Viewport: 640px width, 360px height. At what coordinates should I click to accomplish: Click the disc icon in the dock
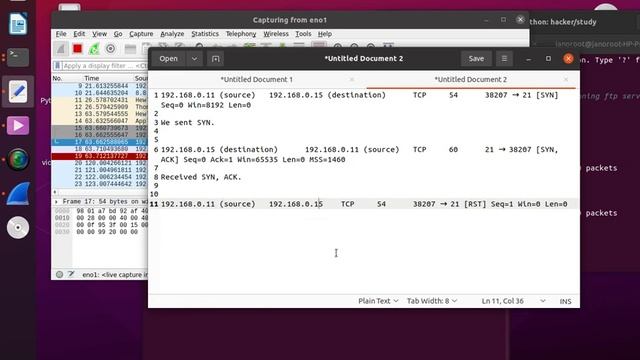click(x=18, y=227)
